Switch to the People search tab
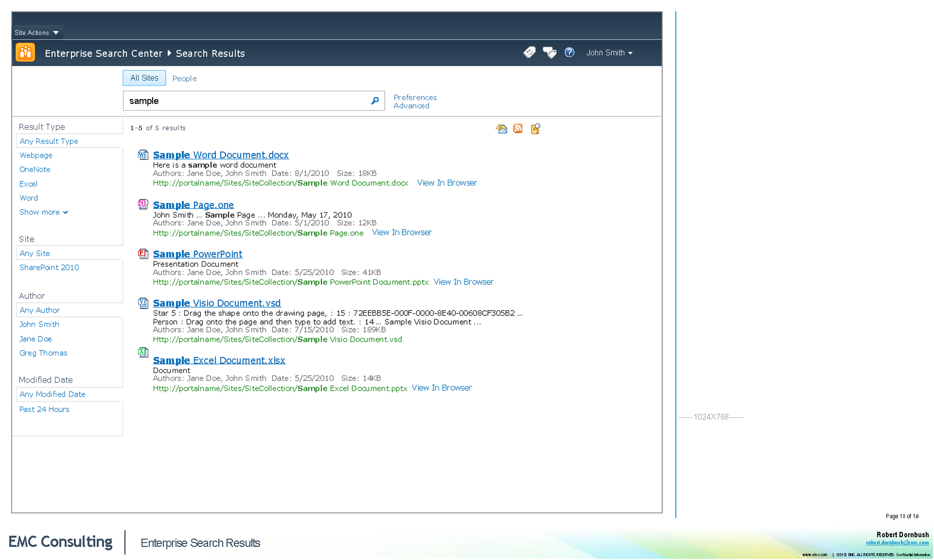Viewport: 934px width, 560px height. pos(184,78)
